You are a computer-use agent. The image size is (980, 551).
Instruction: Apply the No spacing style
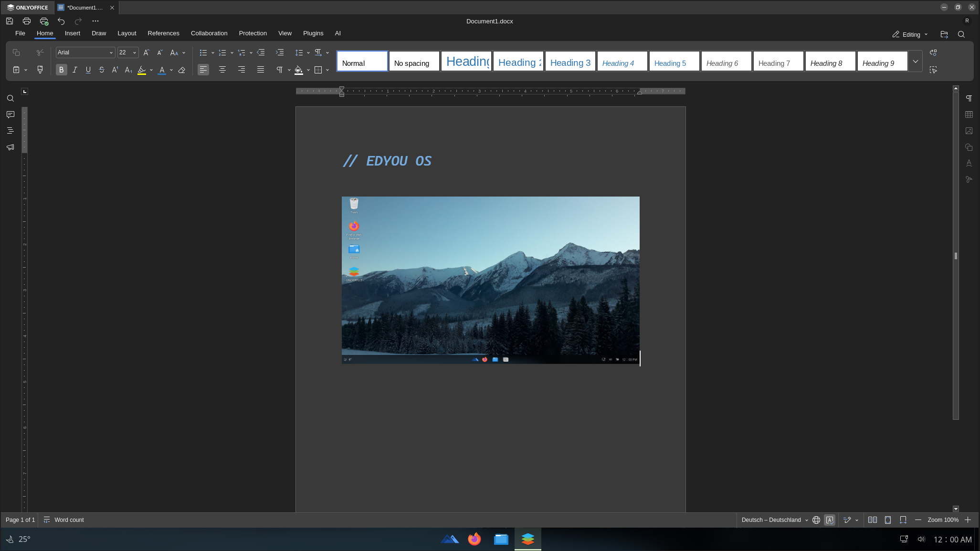click(x=414, y=62)
